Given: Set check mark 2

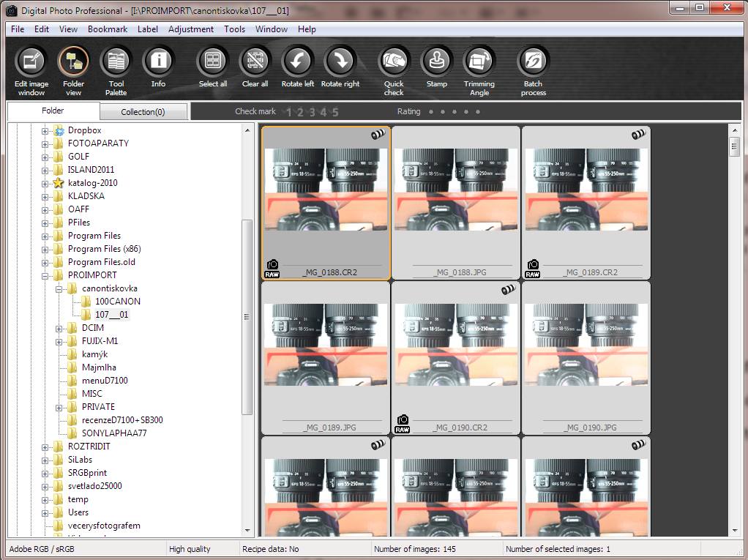Looking at the screenshot, I should pos(300,112).
